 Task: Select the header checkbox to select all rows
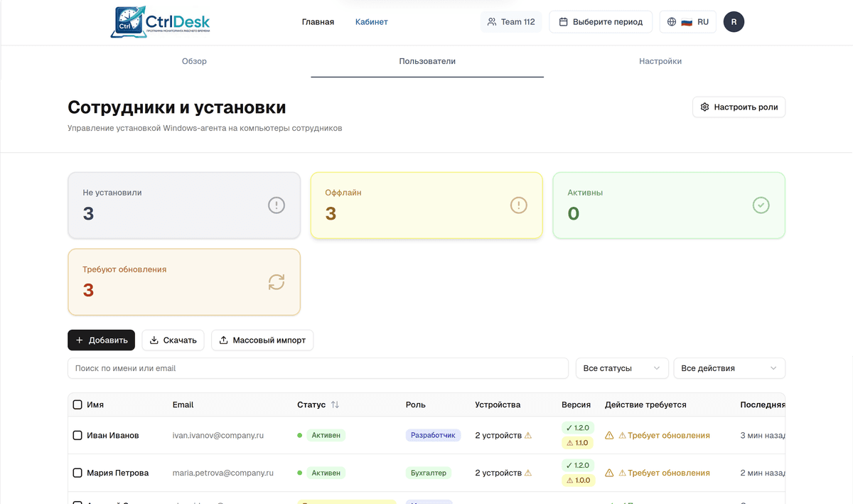[x=77, y=404]
